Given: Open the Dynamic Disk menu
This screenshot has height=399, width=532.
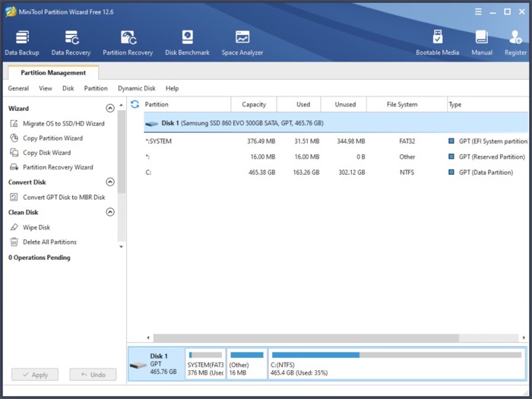Looking at the screenshot, I should 137,88.
